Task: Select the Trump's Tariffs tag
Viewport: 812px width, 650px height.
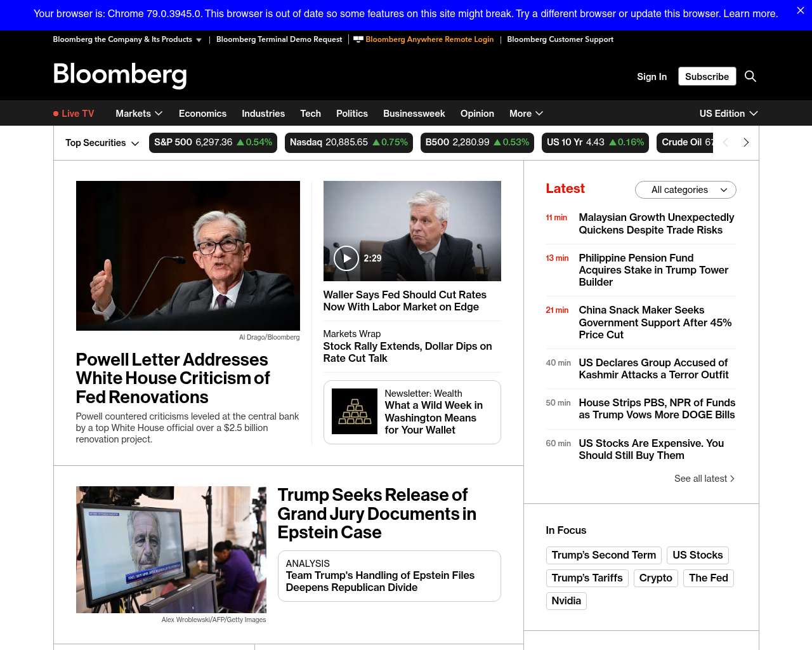Action: click(x=587, y=578)
